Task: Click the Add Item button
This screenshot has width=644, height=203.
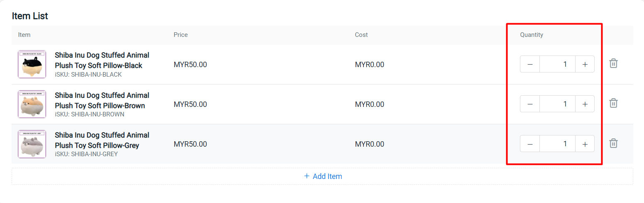Action: point(323,176)
